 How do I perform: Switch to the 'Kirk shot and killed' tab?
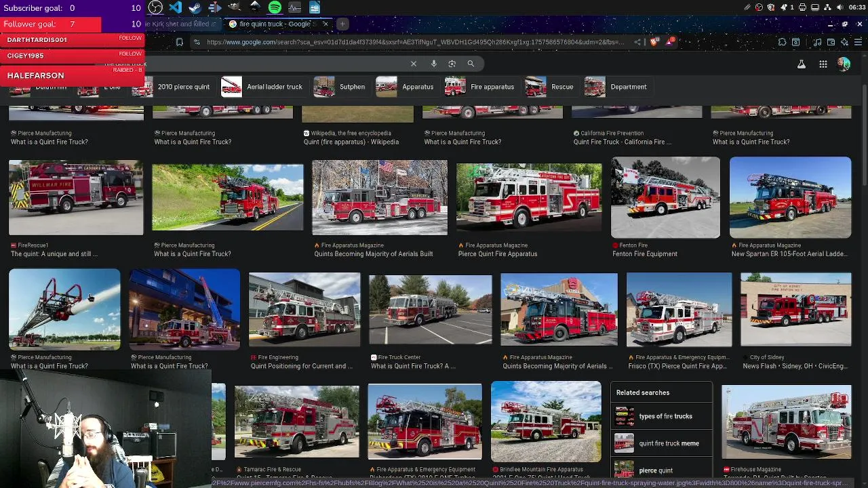click(182, 24)
